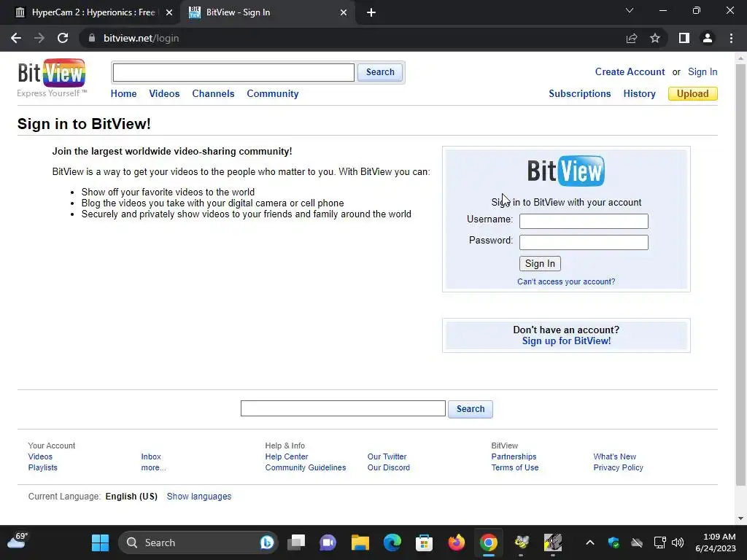Open a new tab with plus icon

click(x=371, y=12)
